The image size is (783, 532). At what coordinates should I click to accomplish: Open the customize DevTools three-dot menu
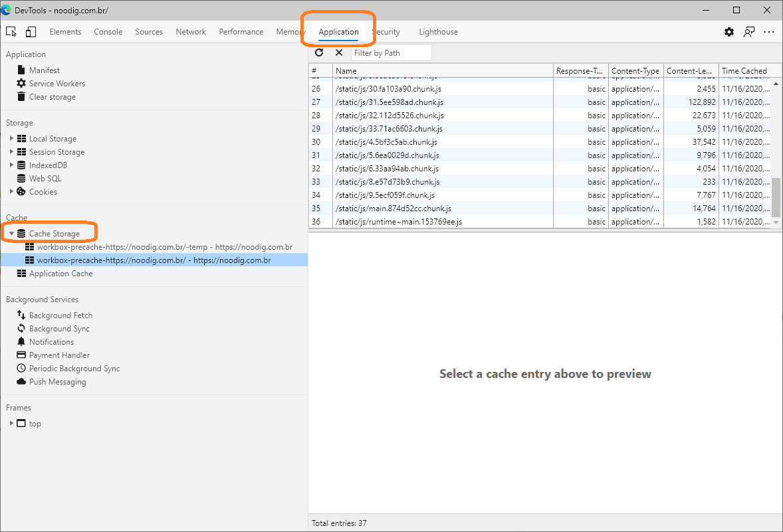(769, 32)
